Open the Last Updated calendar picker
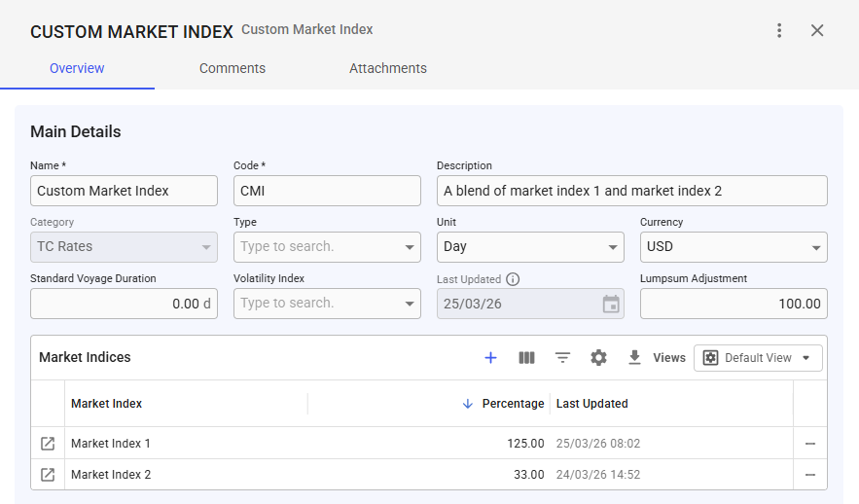Image resolution: width=859 pixels, height=504 pixels. pos(611,304)
